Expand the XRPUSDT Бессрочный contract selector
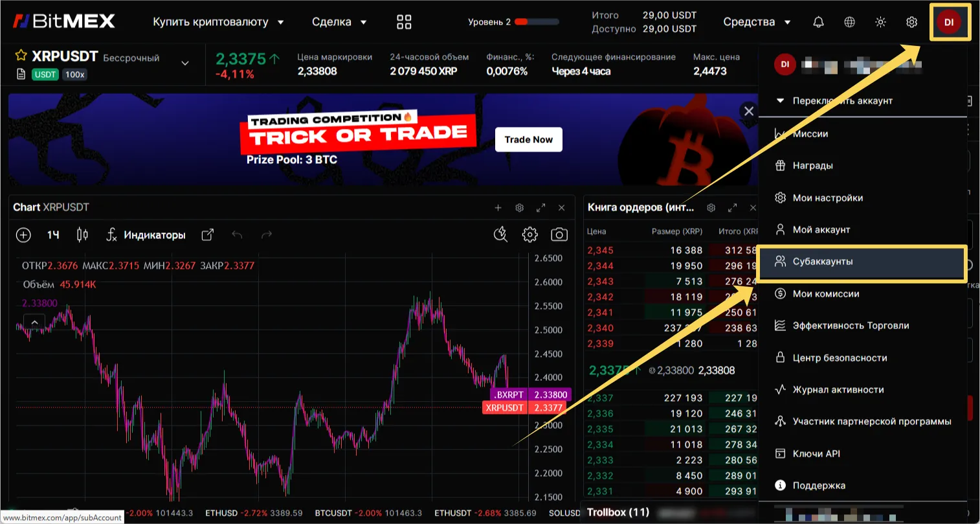This screenshot has width=980, height=524. click(185, 63)
